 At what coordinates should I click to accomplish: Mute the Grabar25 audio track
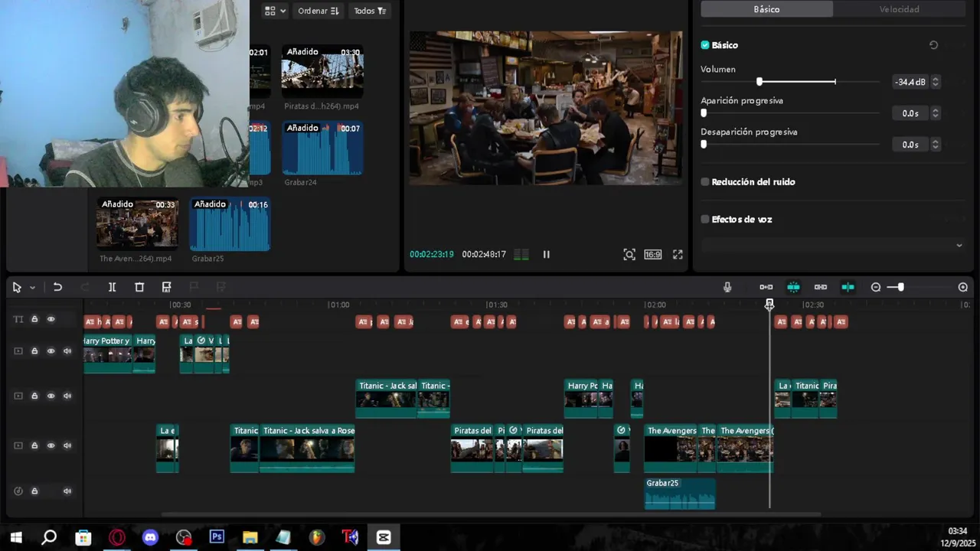[x=67, y=491]
